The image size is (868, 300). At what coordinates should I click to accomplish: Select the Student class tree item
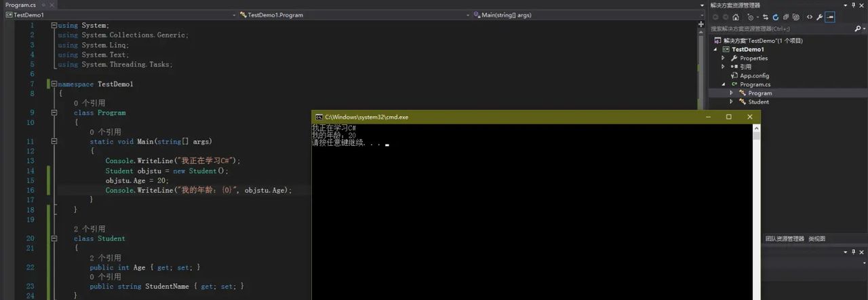(x=758, y=102)
